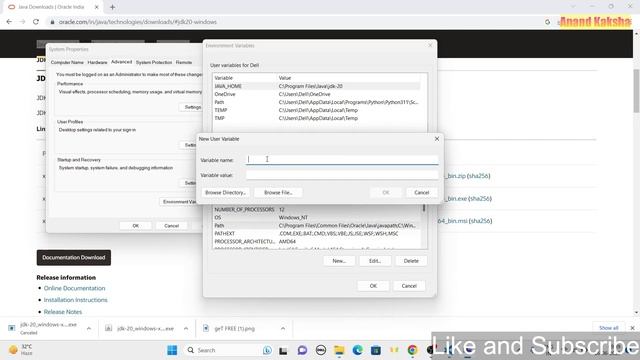
Task: Open Release Notes link
Action: click(63, 312)
